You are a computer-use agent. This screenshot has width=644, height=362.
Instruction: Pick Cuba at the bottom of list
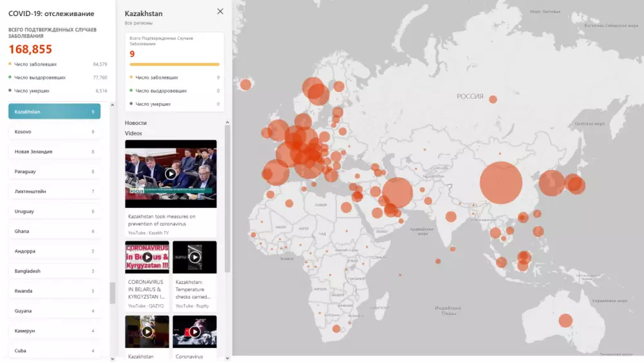(x=54, y=351)
